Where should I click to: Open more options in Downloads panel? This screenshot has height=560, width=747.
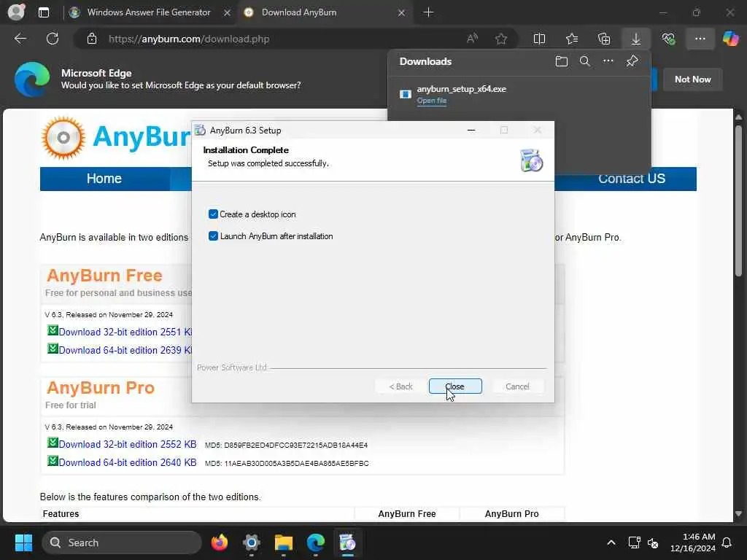click(x=608, y=61)
